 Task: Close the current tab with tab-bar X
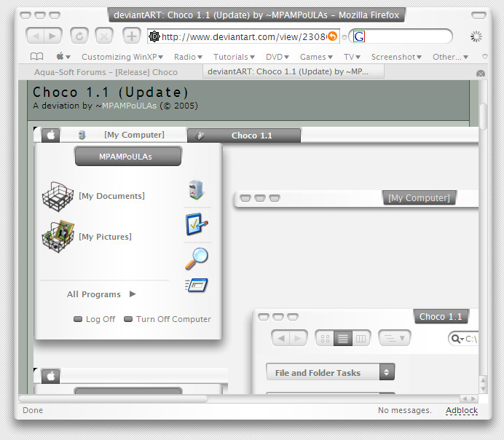[x=481, y=74]
